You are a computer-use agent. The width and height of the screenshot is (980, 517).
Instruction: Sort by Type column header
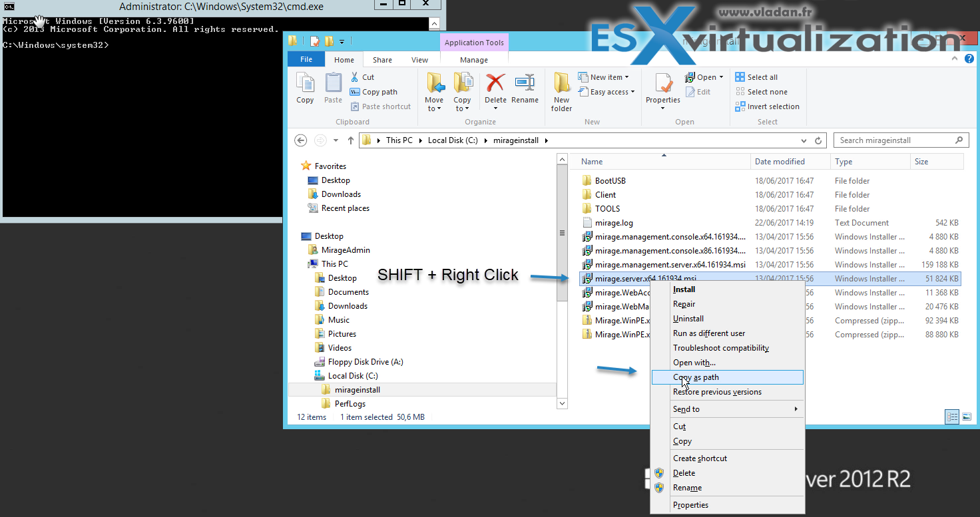pyautogui.click(x=870, y=162)
